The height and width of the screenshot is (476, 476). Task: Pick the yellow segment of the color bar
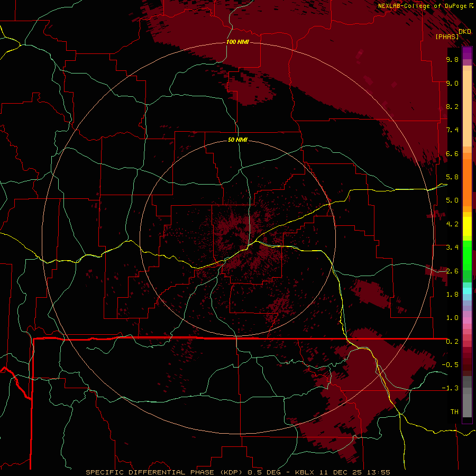click(467, 226)
